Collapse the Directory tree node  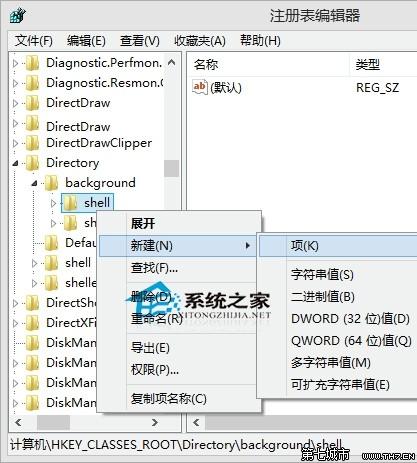[15, 163]
